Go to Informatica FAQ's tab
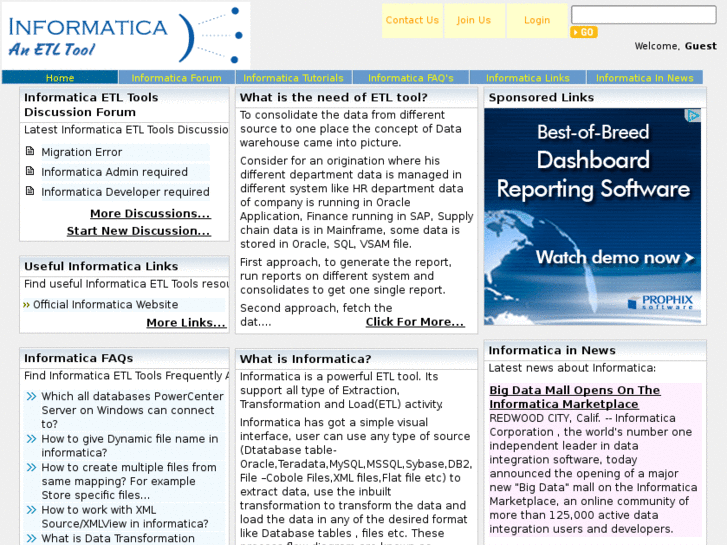Screen dimensions: 727x545 pos(411,77)
